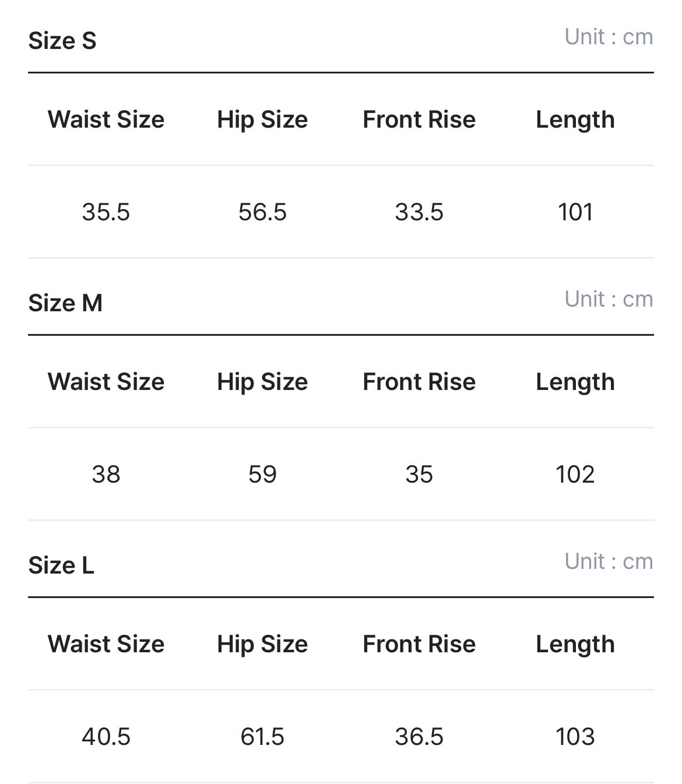
Task: Click hip value 61.5 in Size L
Action: point(262,737)
